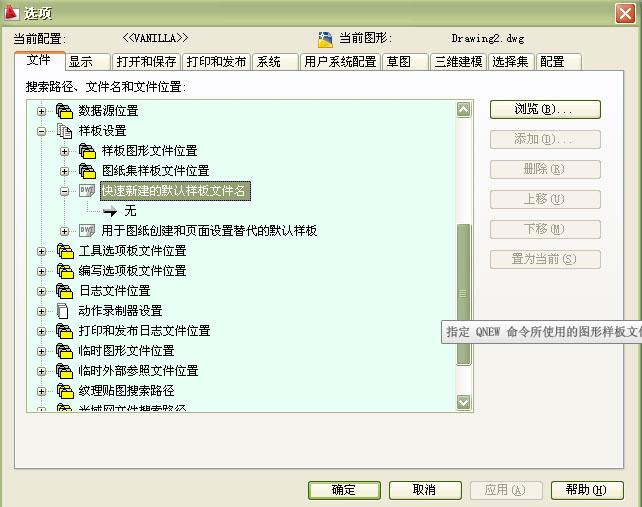Click the 打印和发布日志文件位置 folder icon
642x507 pixels.
(64, 331)
